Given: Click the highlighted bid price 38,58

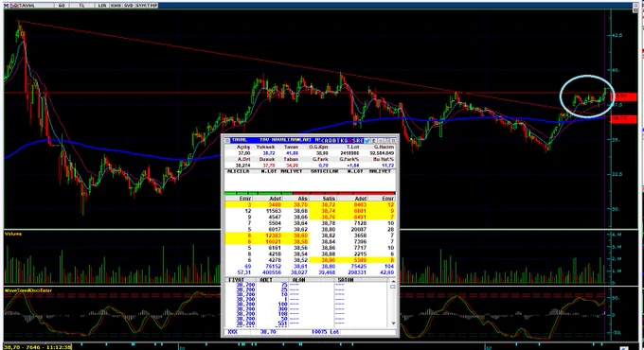Looking at the screenshot, I should [301, 241].
